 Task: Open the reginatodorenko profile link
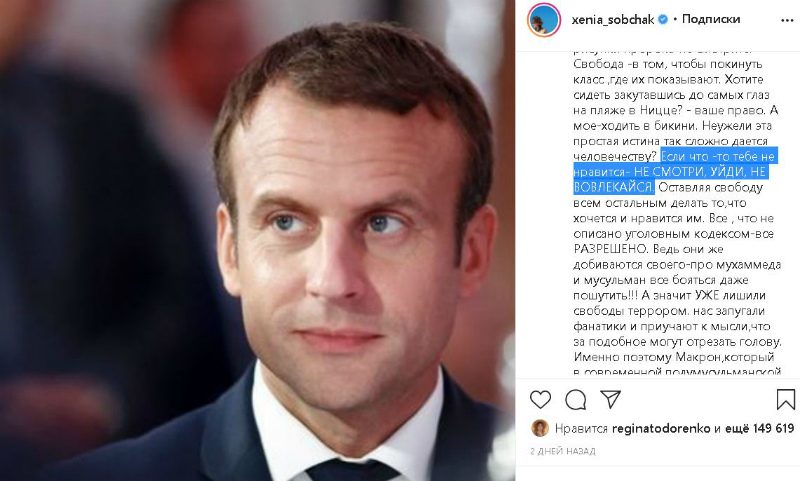click(x=661, y=428)
